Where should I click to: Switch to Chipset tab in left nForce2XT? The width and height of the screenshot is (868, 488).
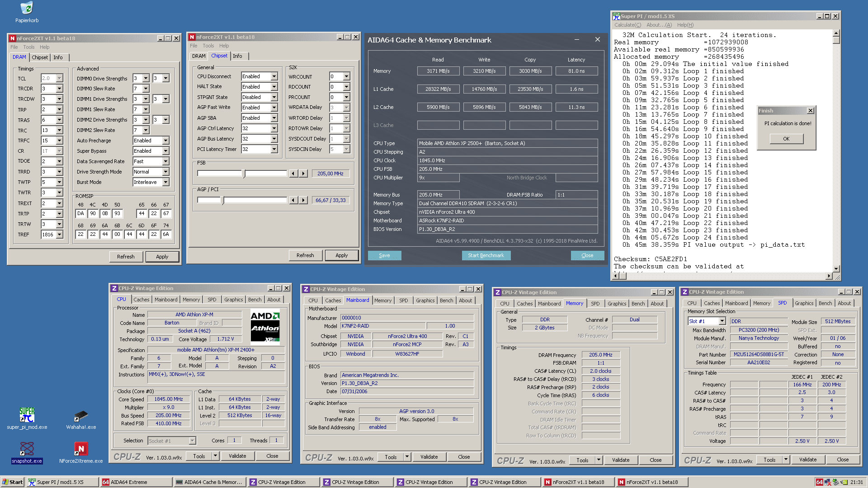pyautogui.click(x=40, y=57)
